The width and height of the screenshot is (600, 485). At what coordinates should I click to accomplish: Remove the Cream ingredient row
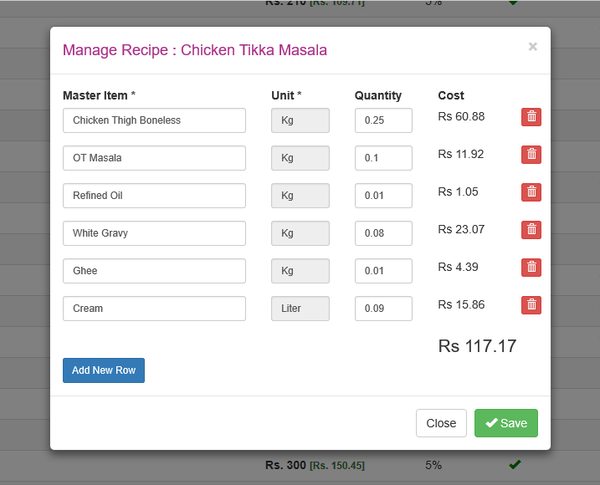pos(531,305)
